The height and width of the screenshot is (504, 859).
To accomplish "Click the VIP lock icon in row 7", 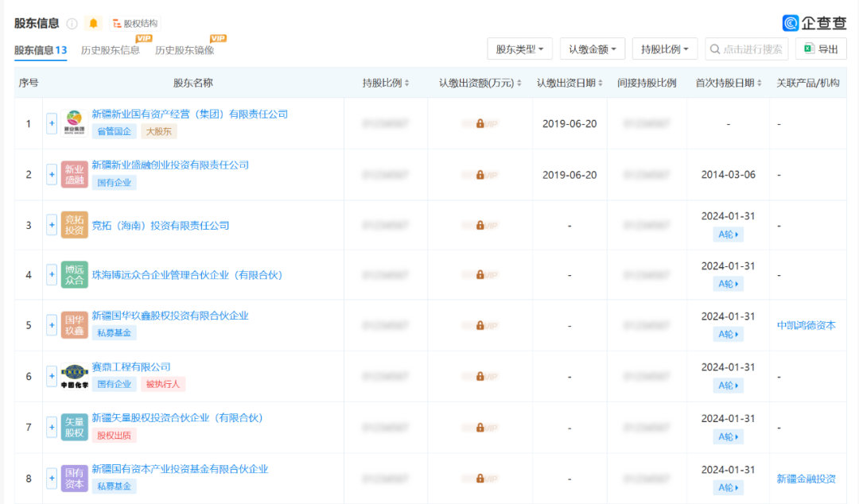I will [x=480, y=428].
